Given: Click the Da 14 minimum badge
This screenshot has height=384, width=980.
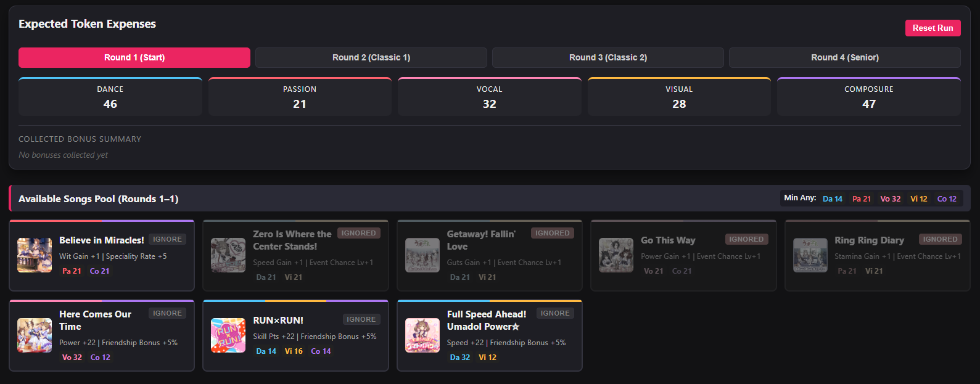Looking at the screenshot, I should tap(833, 198).
